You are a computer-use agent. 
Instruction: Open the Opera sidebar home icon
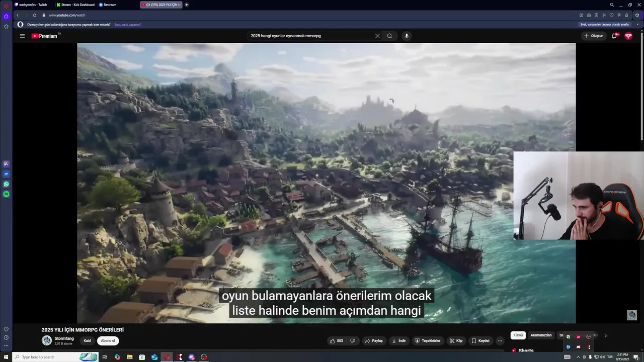click(6, 16)
